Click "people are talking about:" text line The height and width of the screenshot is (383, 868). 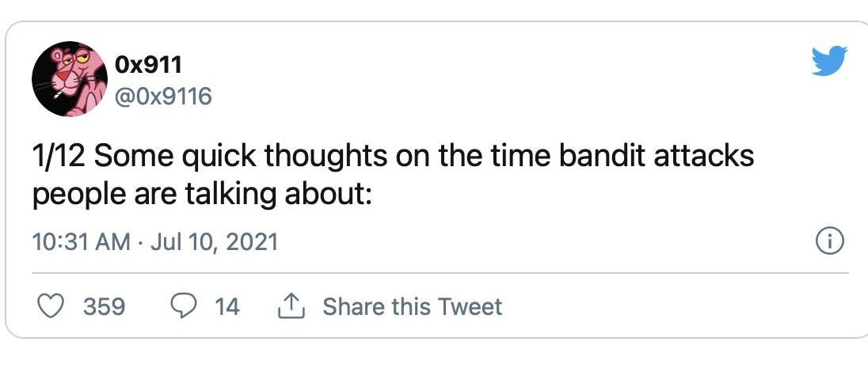[x=202, y=194]
